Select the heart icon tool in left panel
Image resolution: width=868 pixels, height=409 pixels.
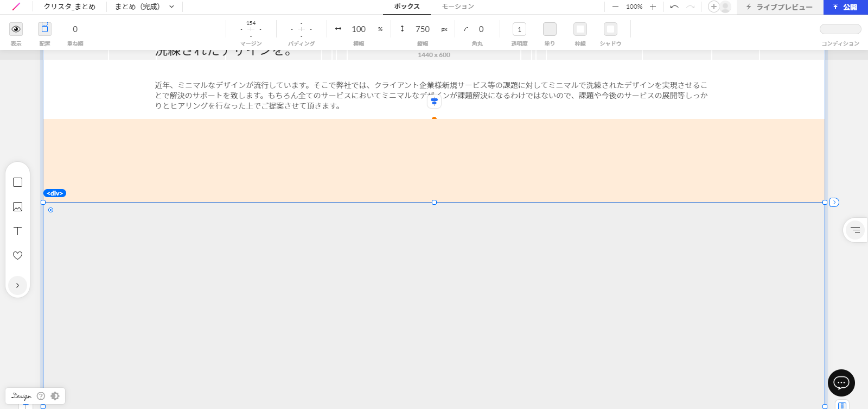point(17,255)
